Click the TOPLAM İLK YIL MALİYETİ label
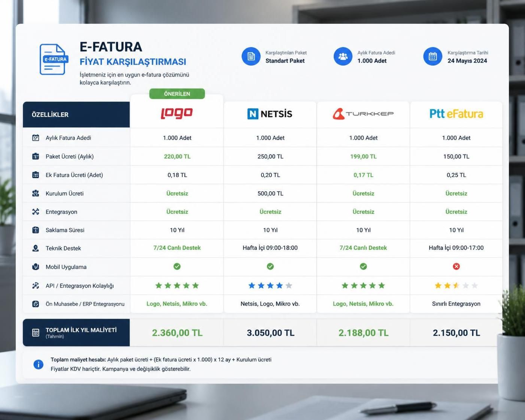The width and height of the screenshot is (525, 420). [81, 330]
